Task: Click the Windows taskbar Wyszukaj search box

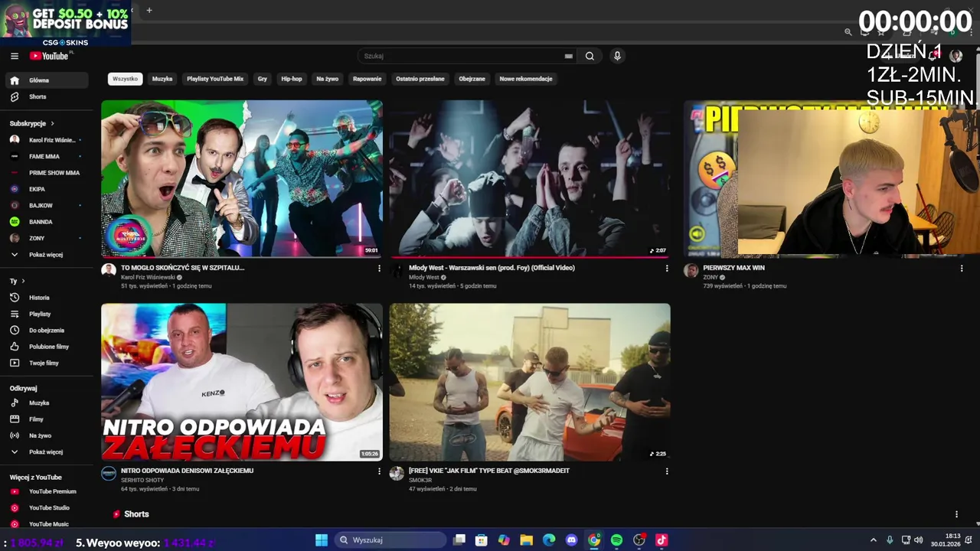Action: [x=390, y=540]
